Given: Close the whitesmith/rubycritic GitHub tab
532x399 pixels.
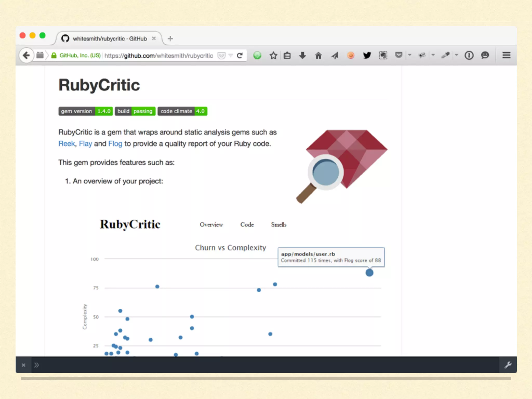Looking at the screenshot, I should click(x=154, y=38).
